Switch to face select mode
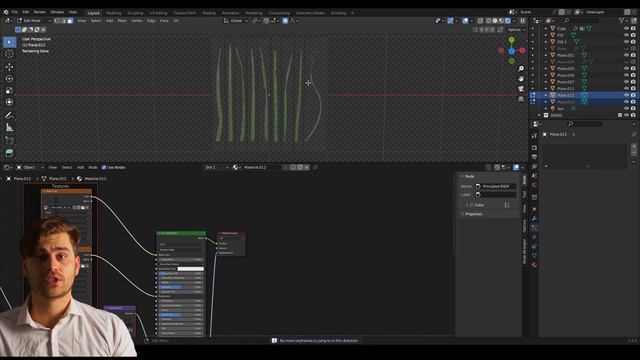Viewport: 640px width, 360px height. [70, 21]
